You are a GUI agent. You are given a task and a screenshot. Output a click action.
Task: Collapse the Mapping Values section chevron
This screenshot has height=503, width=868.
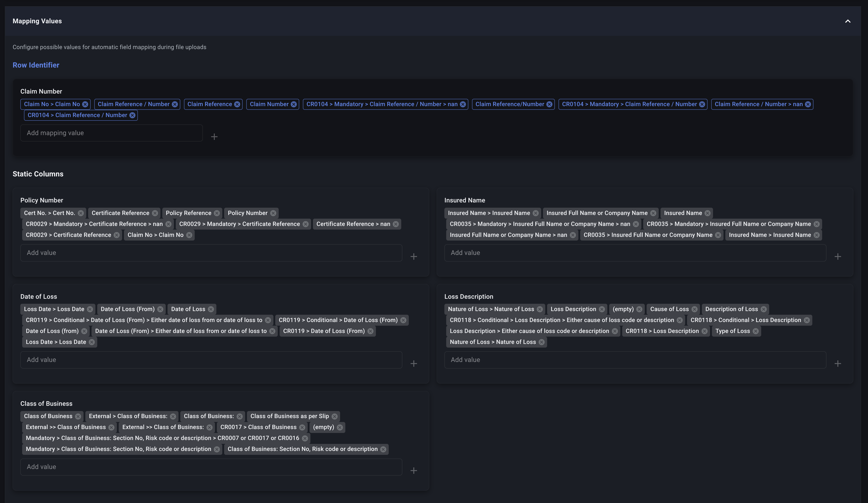(x=848, y=21)
